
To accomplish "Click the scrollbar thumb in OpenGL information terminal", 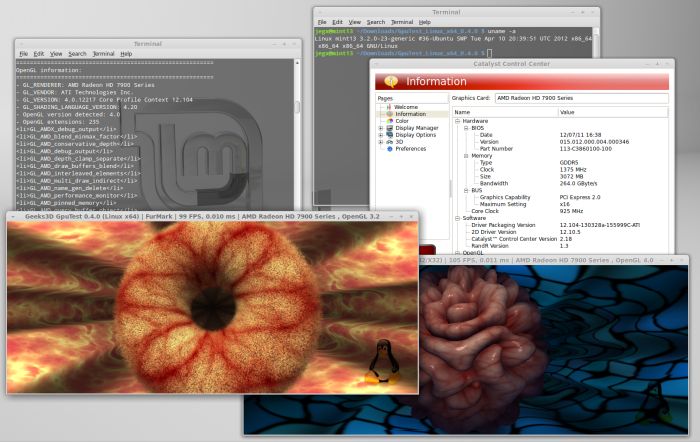I will click(x=297, y=107).
